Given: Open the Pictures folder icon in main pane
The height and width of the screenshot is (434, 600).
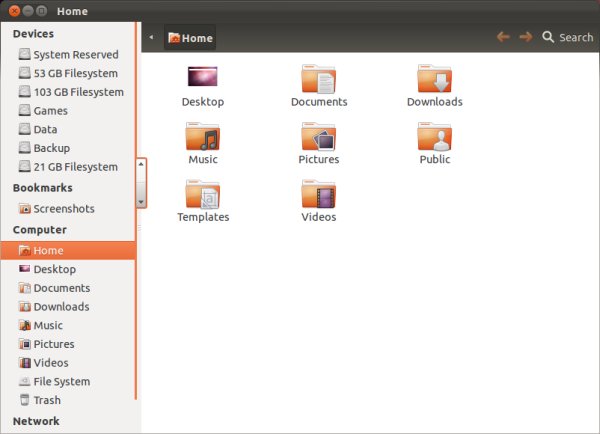Looking at the screenshot, I should pos(318,136).
